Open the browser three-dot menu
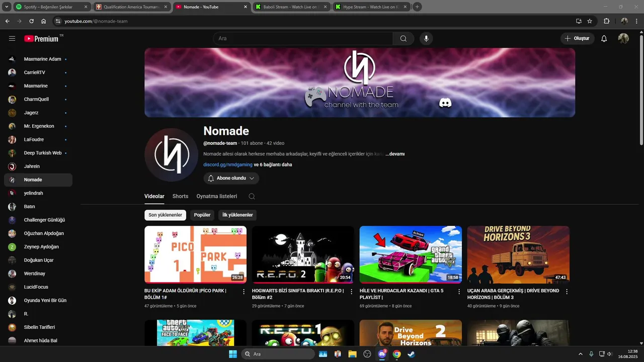Image resolution: width=644 pixels, height=362 pixels. click(x=637, y=21)
